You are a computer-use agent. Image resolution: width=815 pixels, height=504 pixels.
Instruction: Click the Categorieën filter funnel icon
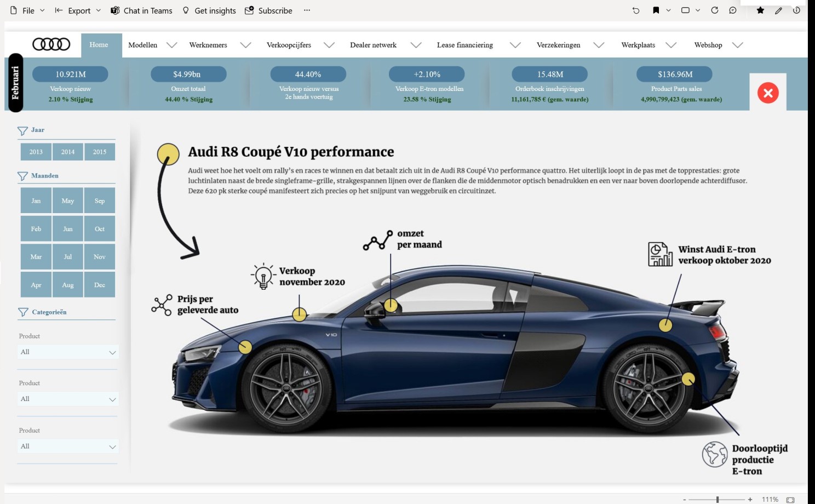click(x=23, y=312)
